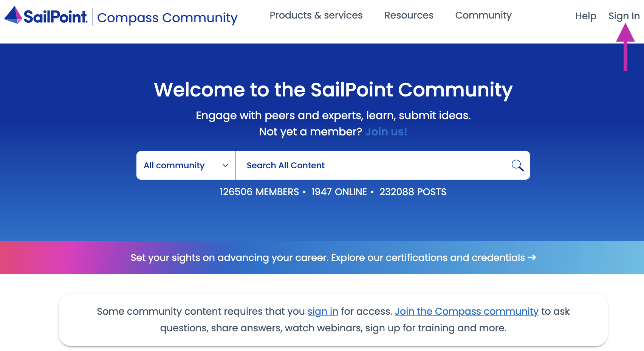Image resolution: width=644 pixels, height=351 pixels.
Task: Click the magenta arrow pointing at Sign In
Action: pos(625,47)
